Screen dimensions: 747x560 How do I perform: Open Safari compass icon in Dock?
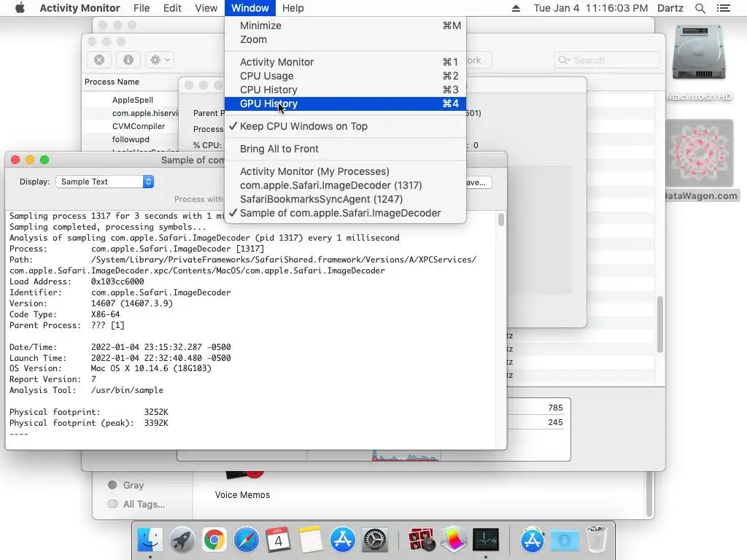(247, 540)
